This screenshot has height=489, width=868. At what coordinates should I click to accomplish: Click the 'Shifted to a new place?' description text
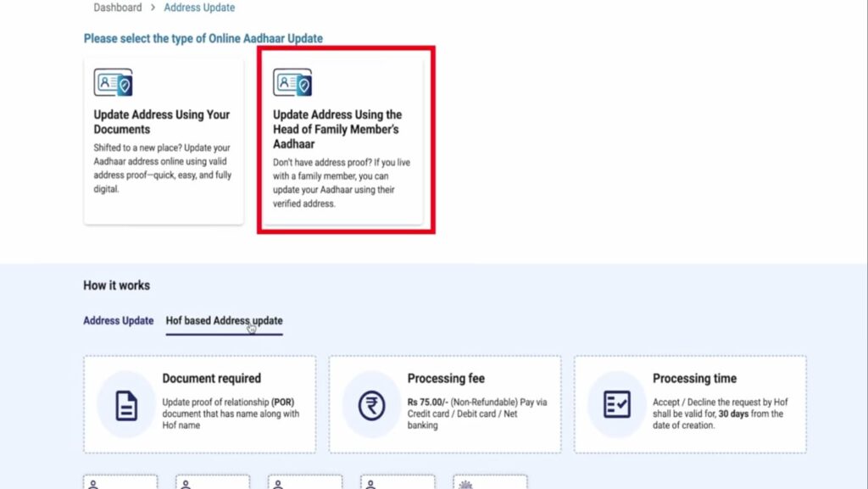pos(160,168)
